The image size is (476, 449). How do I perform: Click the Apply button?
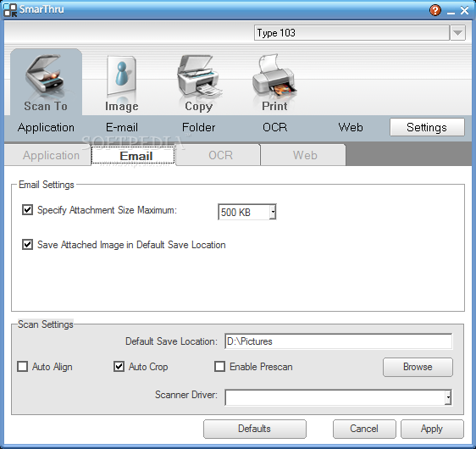(432, 429)
